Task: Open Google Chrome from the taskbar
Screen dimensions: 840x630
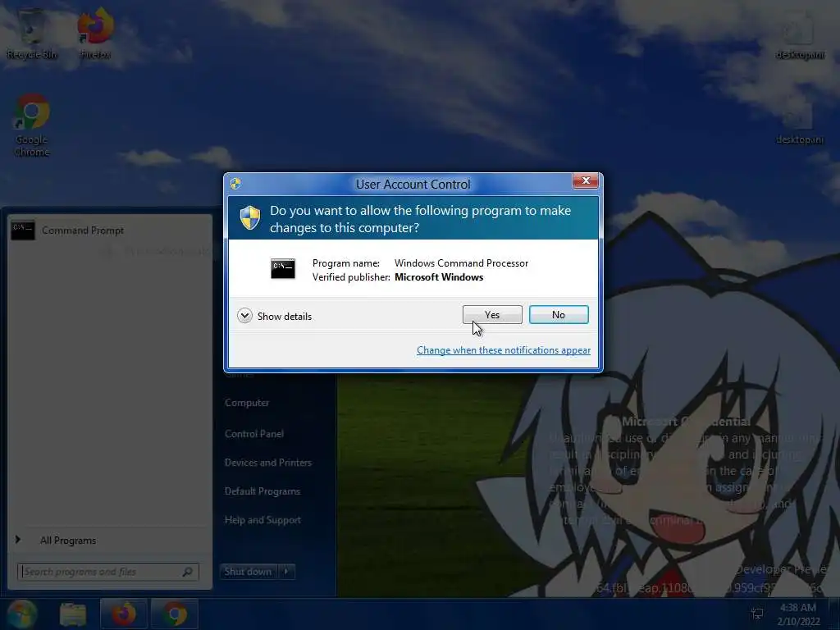Action: [175, 614]
